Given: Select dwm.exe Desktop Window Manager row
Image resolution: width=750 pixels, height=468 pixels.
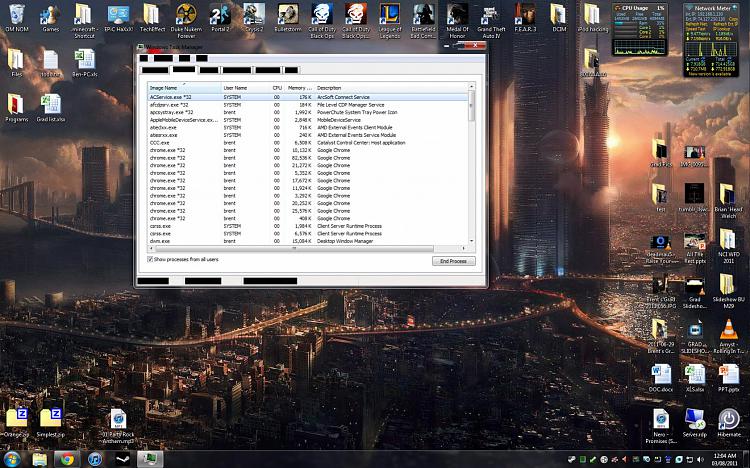Looking at the screenshot, I should point(308,241).
